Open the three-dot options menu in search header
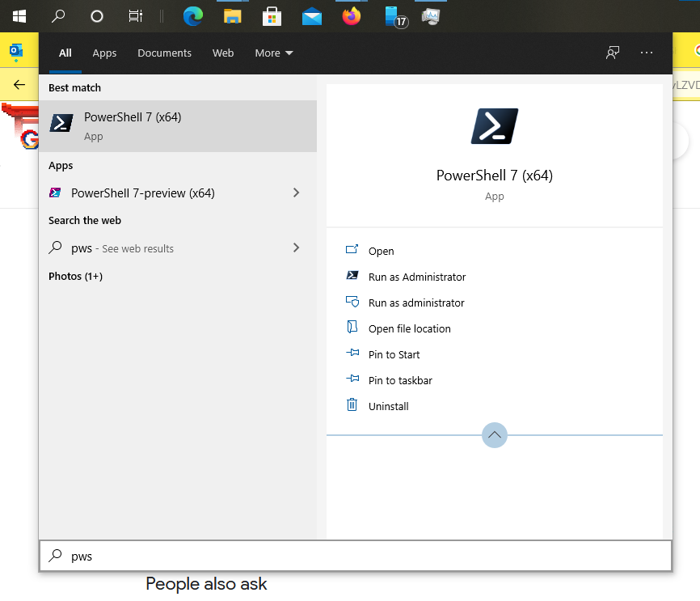This screenshot has width=700, height=601. coord(647,53)
